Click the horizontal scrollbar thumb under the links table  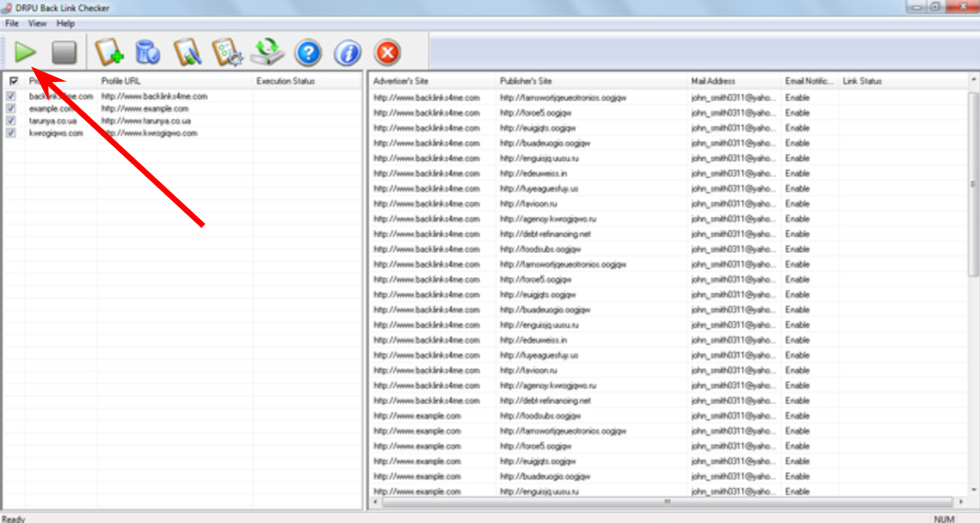[x=667, y=502]
